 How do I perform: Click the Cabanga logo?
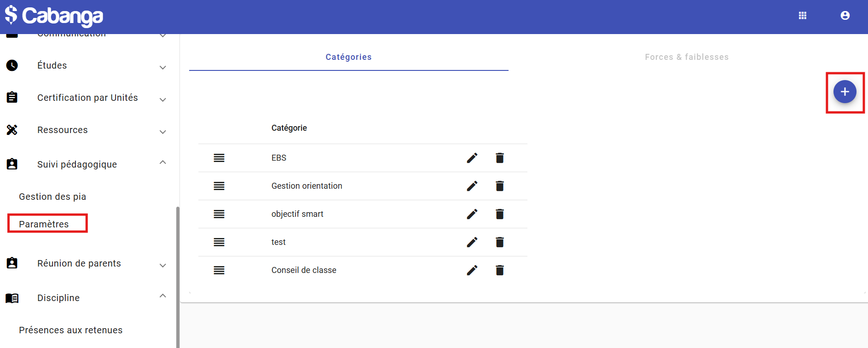click(54, 16)
